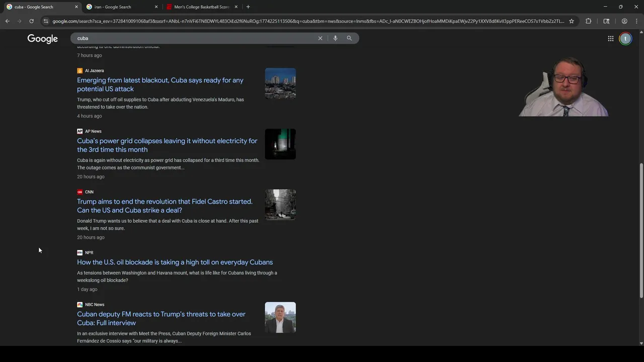Close the 'iran - Google Search' tab

click(156, 7)
